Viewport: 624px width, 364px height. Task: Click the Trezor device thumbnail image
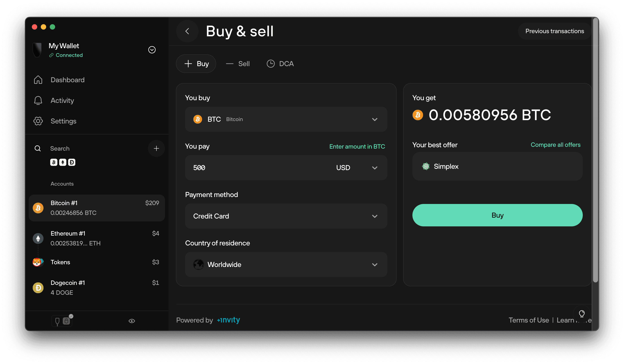point(37,50)
